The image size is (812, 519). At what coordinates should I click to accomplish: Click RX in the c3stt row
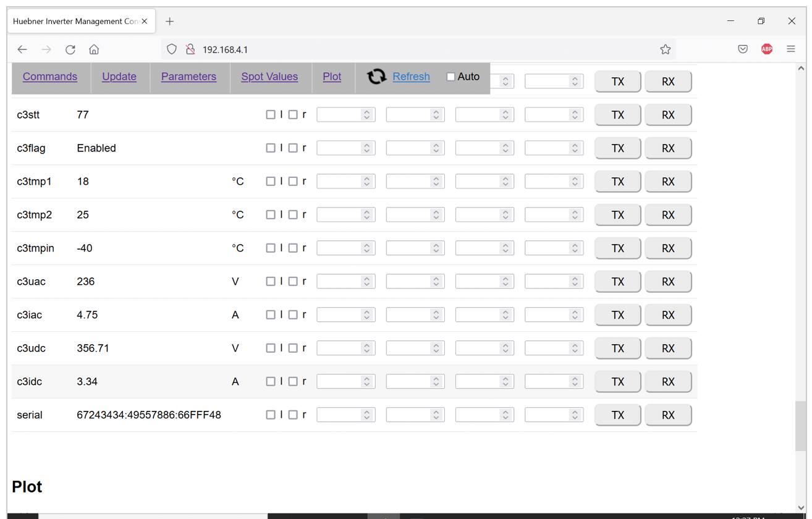[x=668, y=115]
